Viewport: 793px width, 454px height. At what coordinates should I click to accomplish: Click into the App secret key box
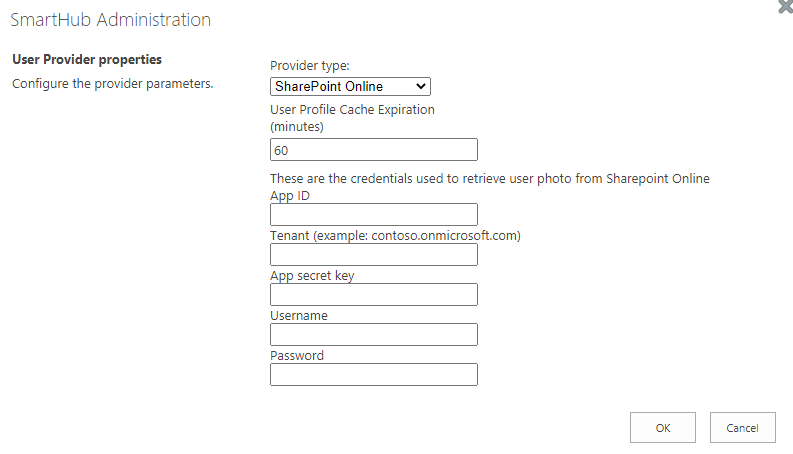pos(373,294)
